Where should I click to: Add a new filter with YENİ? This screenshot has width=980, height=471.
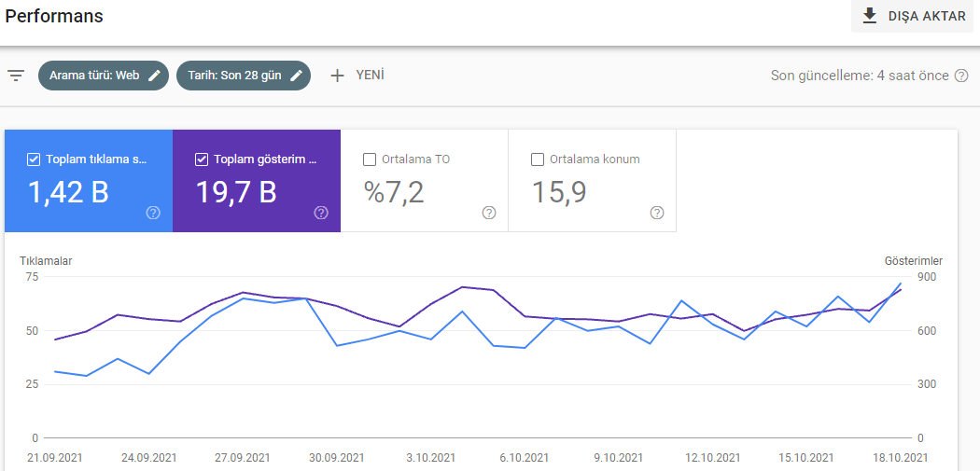click(x=357, y=76)
